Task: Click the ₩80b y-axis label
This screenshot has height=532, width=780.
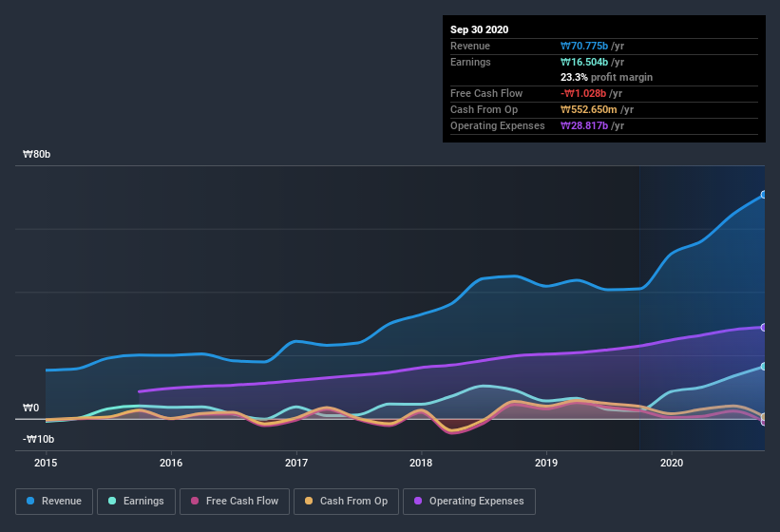Action: click(36, 154)
